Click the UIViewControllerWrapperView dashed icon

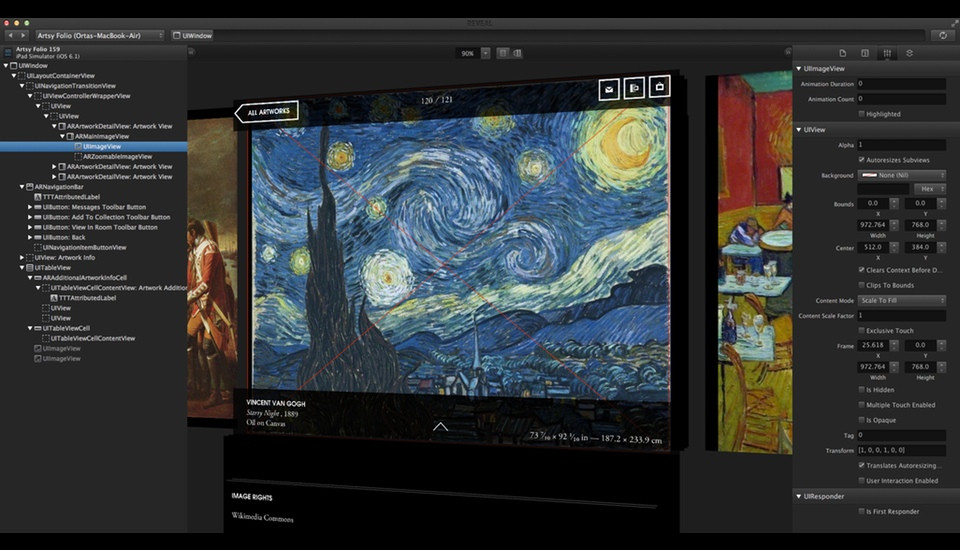click(37, 96)
